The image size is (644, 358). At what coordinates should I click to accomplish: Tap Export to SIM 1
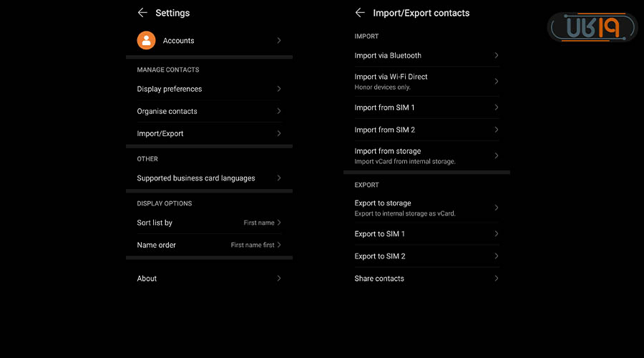coord(380,234)
